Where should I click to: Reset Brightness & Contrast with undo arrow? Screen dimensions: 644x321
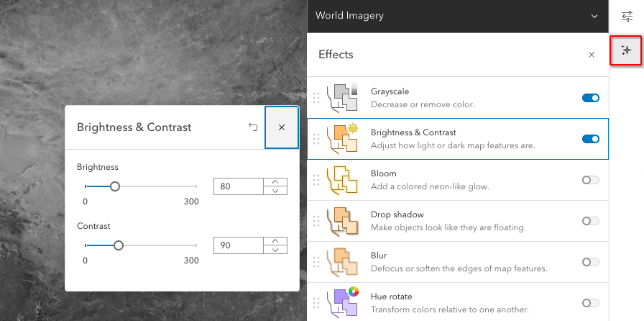(253, 127)
